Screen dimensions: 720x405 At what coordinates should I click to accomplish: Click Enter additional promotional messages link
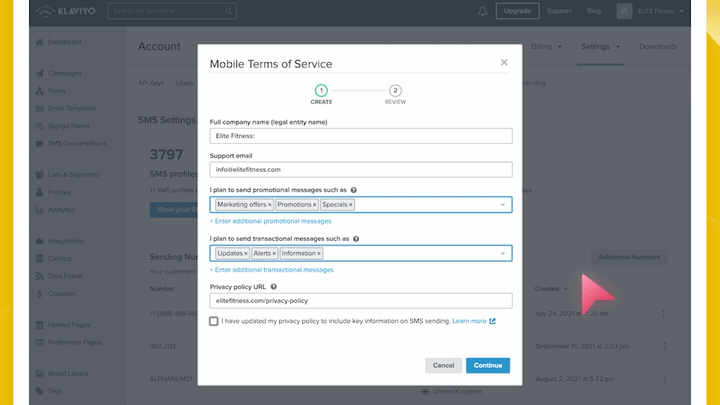[270, 221]
